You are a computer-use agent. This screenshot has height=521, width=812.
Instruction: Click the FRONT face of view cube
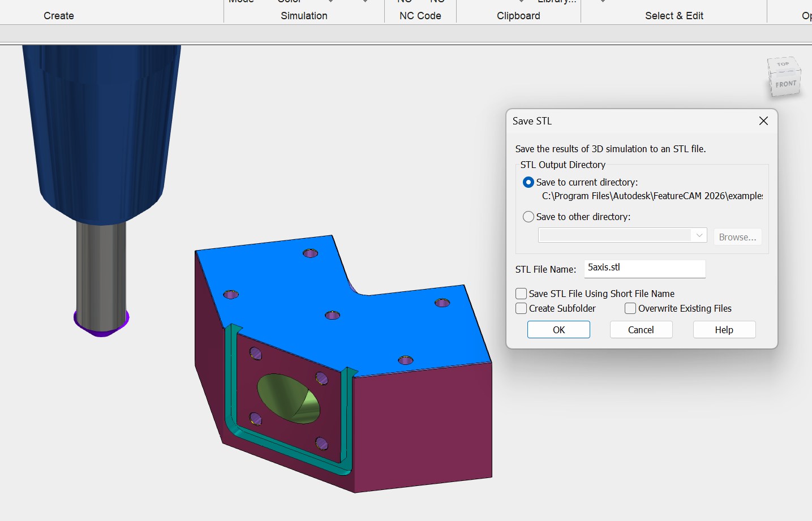tap(786, 84)
